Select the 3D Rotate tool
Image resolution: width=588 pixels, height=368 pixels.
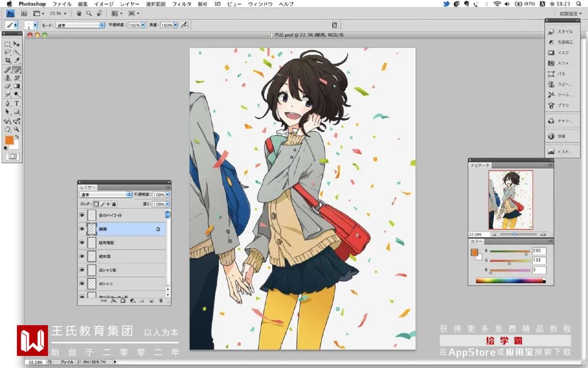pos(8,121)
